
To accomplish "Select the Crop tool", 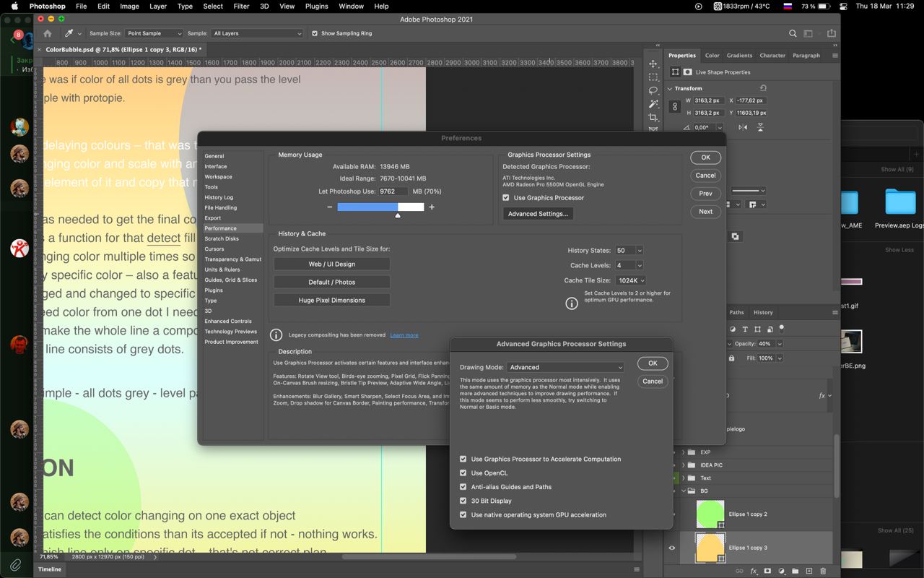I will click(x=653, y=118).
